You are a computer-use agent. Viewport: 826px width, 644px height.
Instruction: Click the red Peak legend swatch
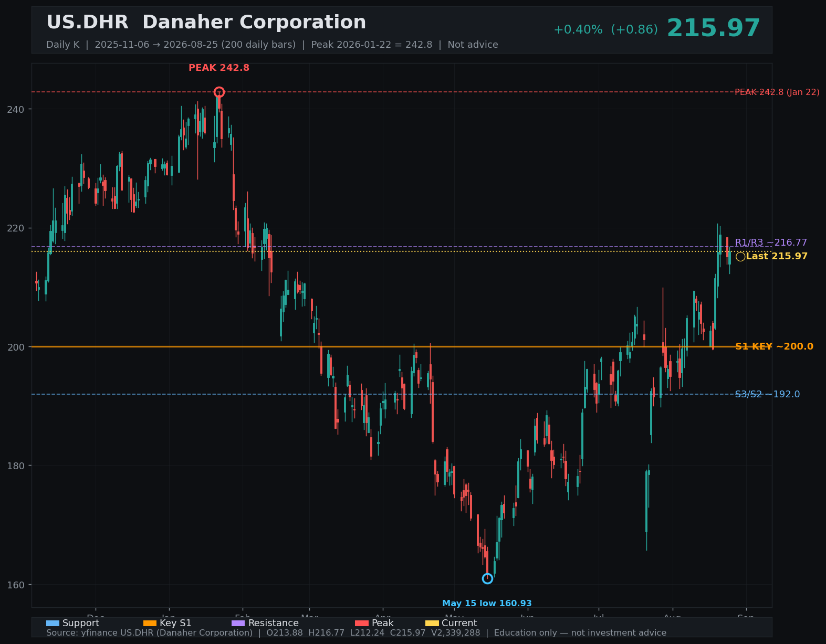click(x=362, y=623)
